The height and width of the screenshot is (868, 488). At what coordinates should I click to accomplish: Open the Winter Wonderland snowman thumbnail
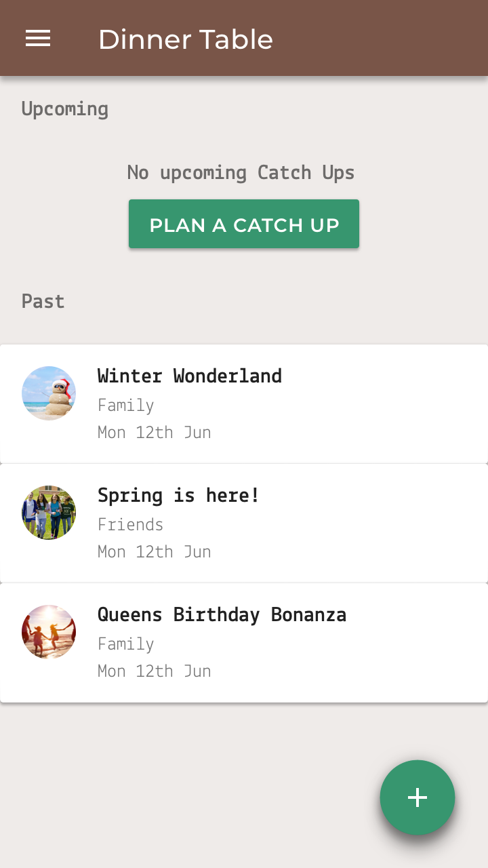point(49,393)
